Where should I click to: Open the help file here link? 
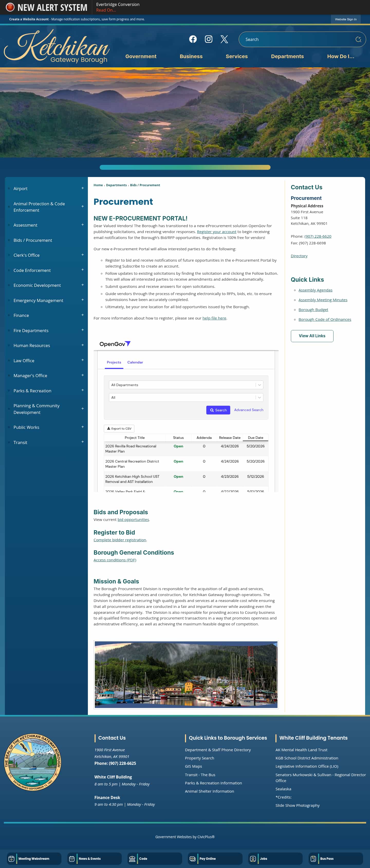point(214,318)
